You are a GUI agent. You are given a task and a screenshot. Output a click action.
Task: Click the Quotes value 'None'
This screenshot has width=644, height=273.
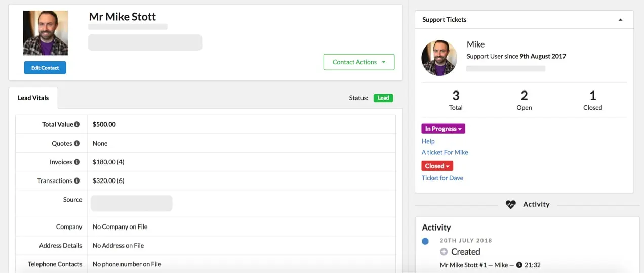point(100,143)
